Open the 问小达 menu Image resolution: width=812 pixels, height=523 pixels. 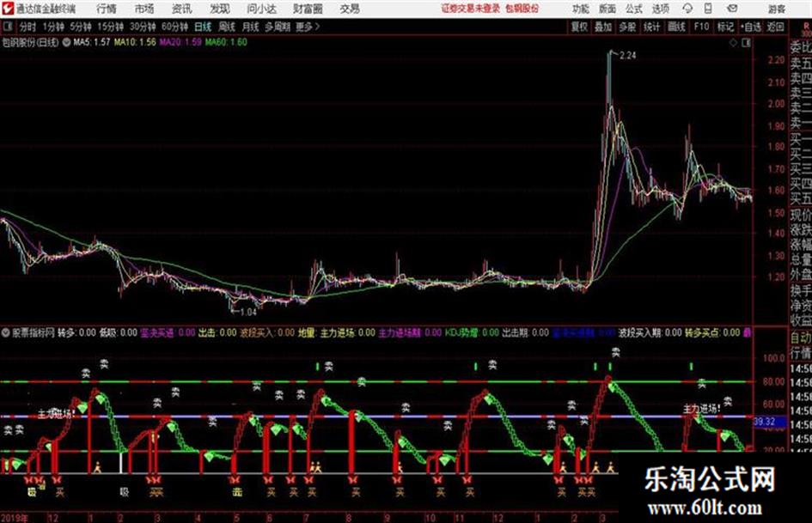click(261, 9)
